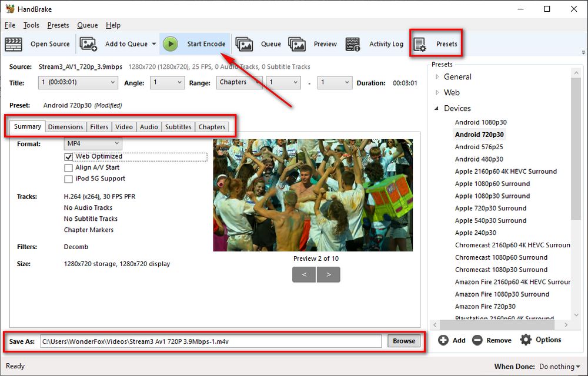
Task: Open the Queue icon in toolbar
Action: coord(244,44)
